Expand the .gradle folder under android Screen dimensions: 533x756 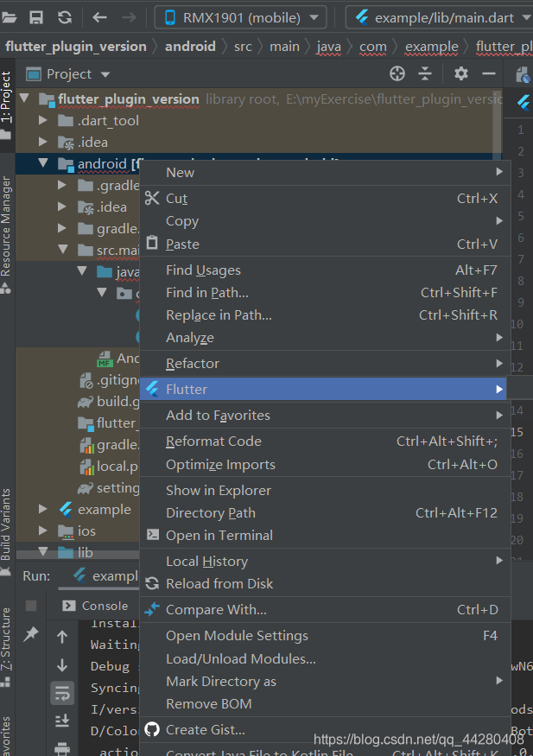point(61,185)
